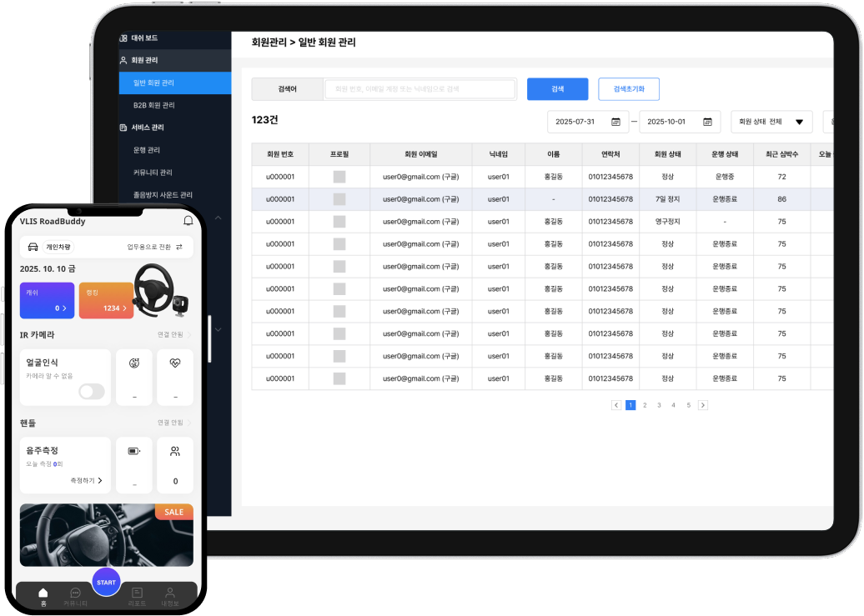Screen dimensions: 864x616
Task: Click the member search text field
Action: click(419, 89)
